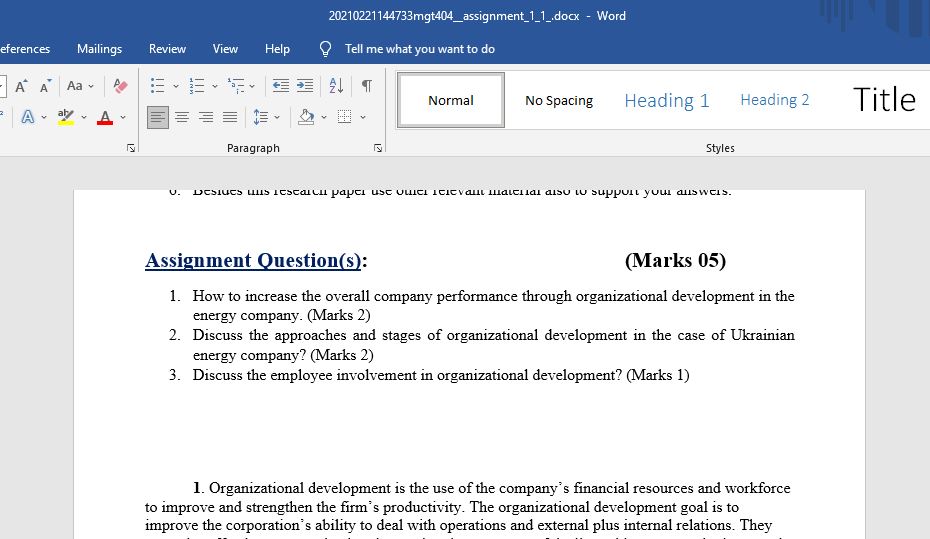Apply yellow text highlight color
This screenshot has height=539, width=930.
[x=66, y=117]
